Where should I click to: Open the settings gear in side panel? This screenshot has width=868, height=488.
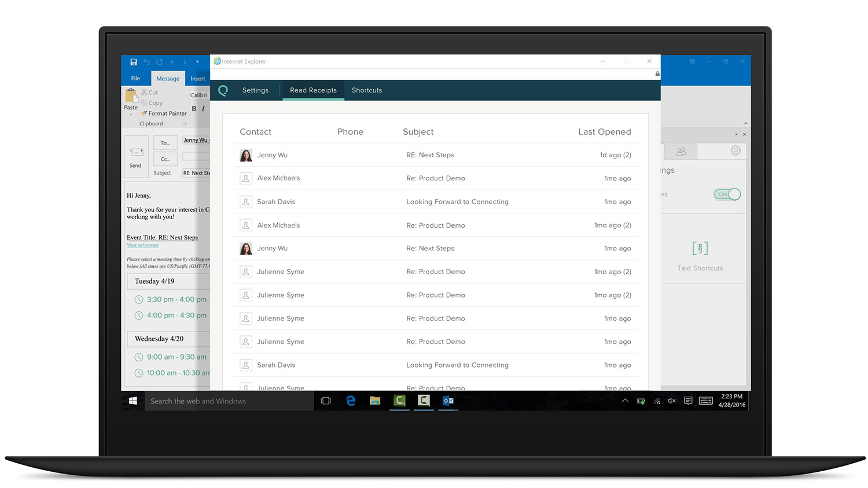(735, 150)
